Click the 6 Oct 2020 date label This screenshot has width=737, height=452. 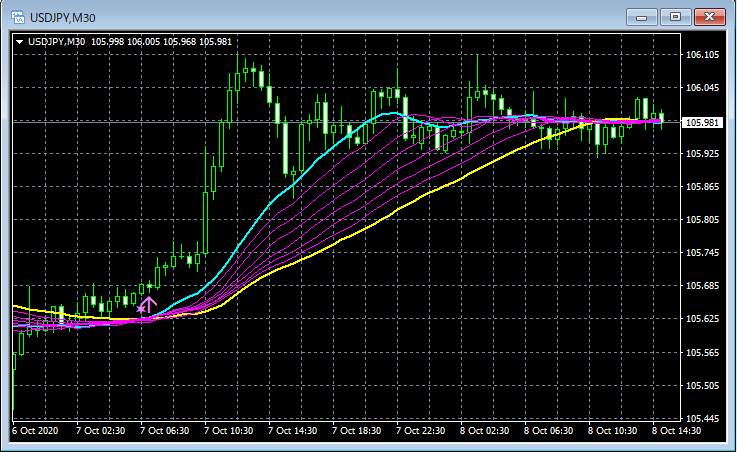point(35,431)
